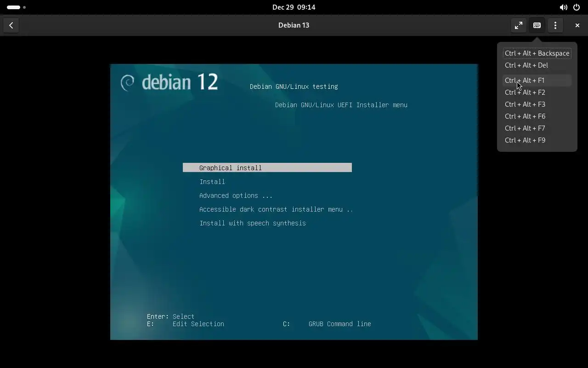Send Ctrl + Alt + F2 to VM
This screenshot has height=368, width=588.
(x=537, y=92)
